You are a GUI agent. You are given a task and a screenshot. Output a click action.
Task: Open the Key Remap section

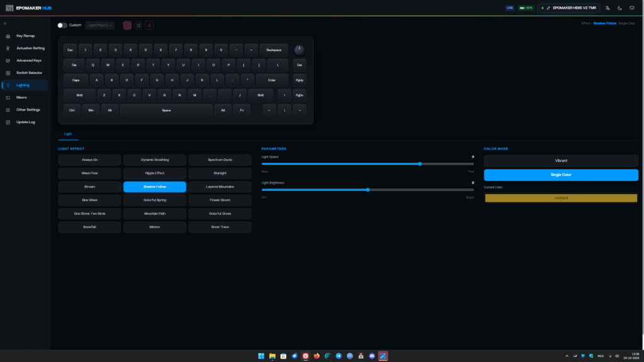pyautogui.click(x=25, y=36)
